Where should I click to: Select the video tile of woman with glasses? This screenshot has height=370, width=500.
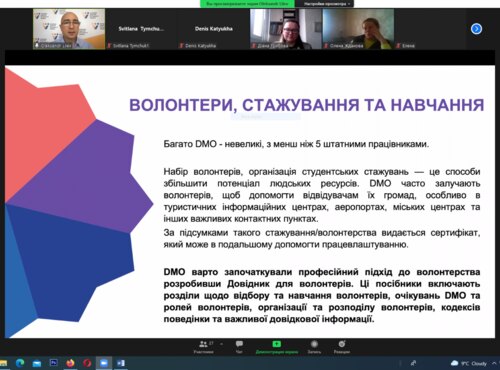pyautogui.click(x=286, y=29)
